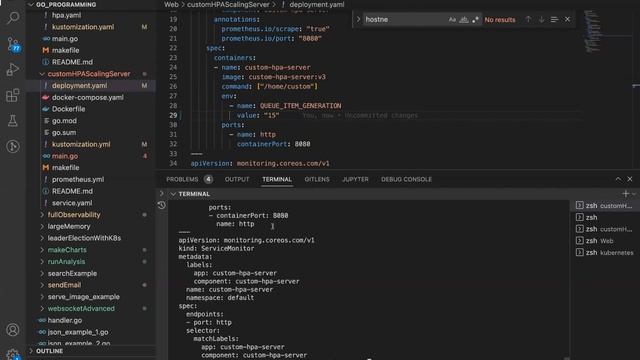The width and height of the screenshot is (640, 360).
Task: Close the bottom panel
Action: point(630,179)
